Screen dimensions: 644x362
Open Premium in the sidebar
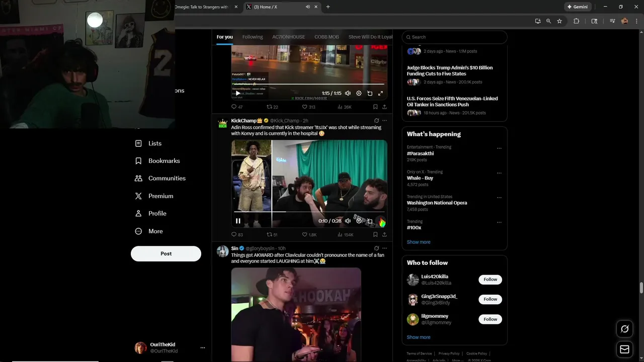pyautogui.click(x=154, y=196)
